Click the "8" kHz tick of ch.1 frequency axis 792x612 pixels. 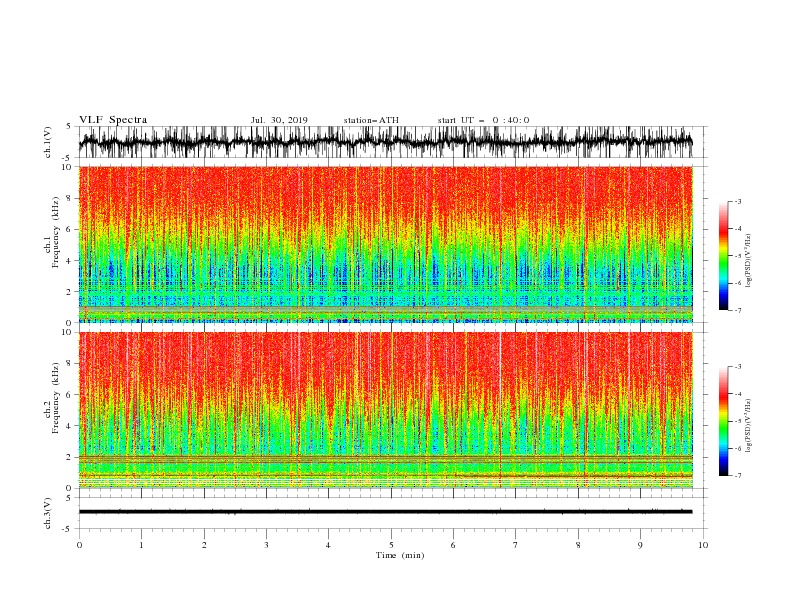coord(70,198)
